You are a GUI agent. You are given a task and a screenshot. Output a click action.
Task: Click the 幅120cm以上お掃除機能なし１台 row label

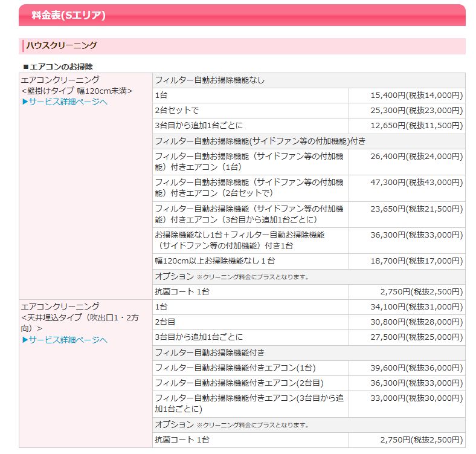pos(215,261)
